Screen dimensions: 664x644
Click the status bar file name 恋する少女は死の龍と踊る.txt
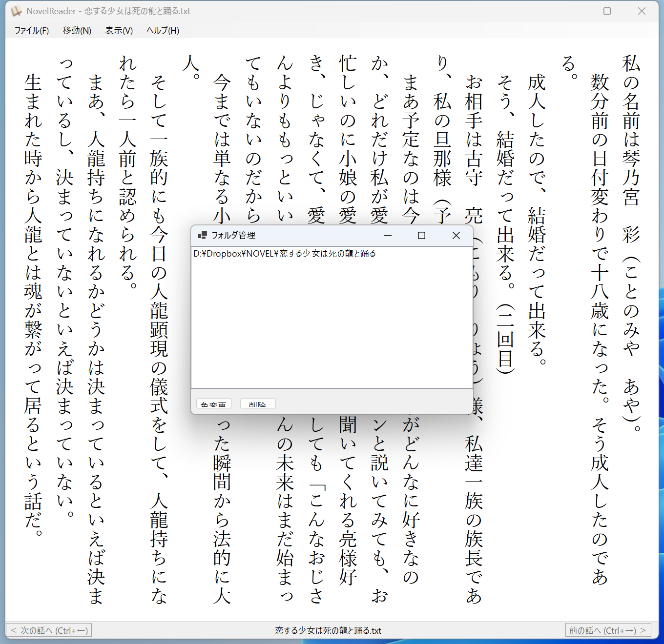coord(328,630)
